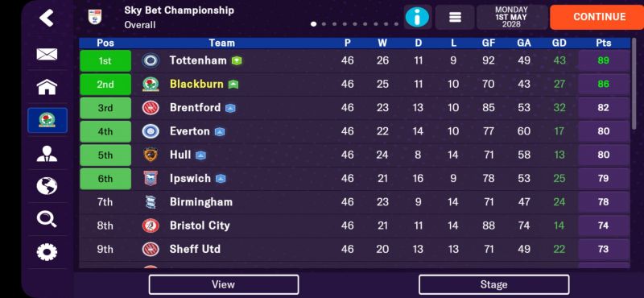Open the hamburger menu button

(455, 17)
